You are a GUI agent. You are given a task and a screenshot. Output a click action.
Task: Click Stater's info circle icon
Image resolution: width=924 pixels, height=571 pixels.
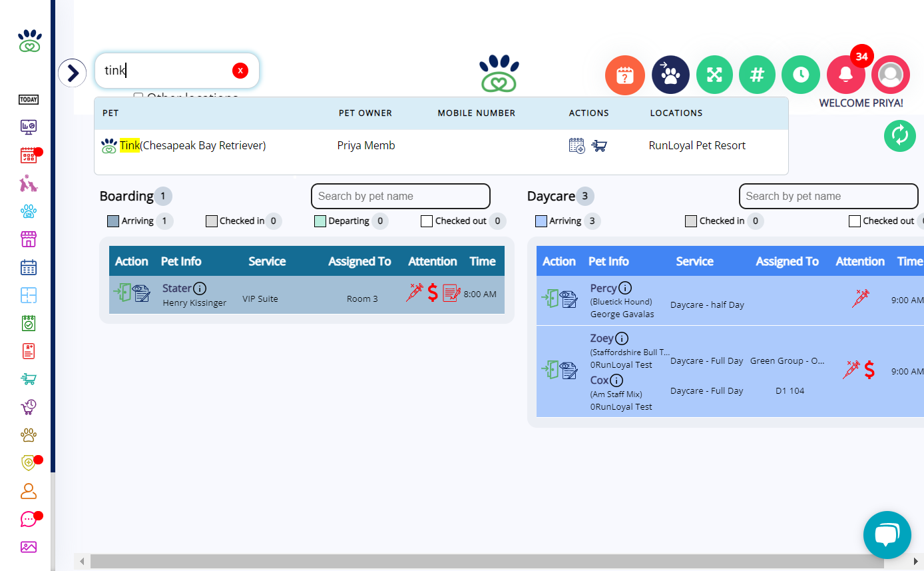200,288
